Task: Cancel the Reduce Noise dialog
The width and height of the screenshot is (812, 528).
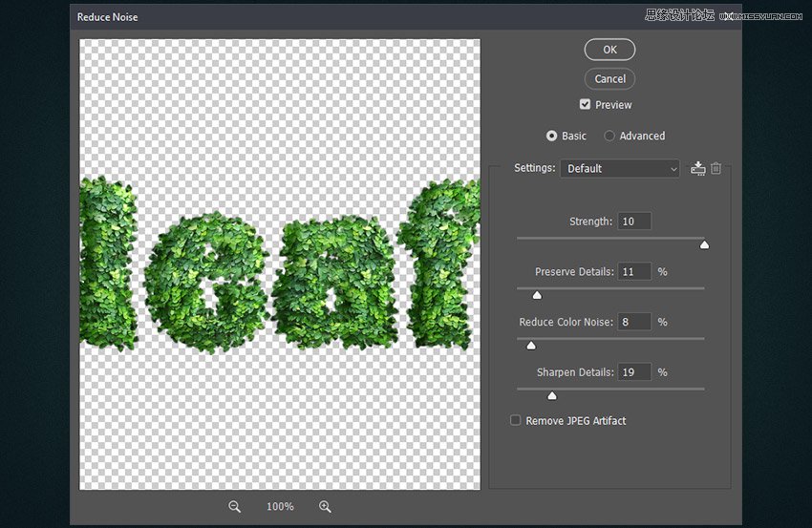Action: (x=609, y=79)
